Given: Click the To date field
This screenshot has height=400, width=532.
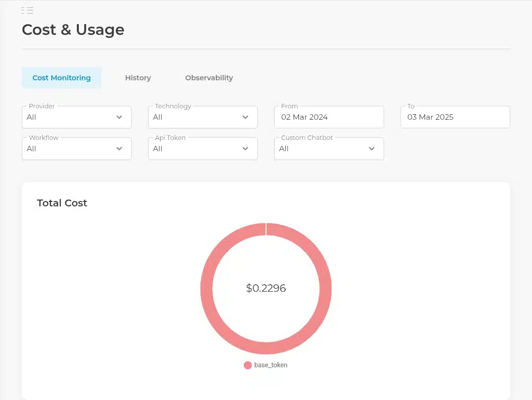Looking at the screenshot, I should click(x=455, y=117).
